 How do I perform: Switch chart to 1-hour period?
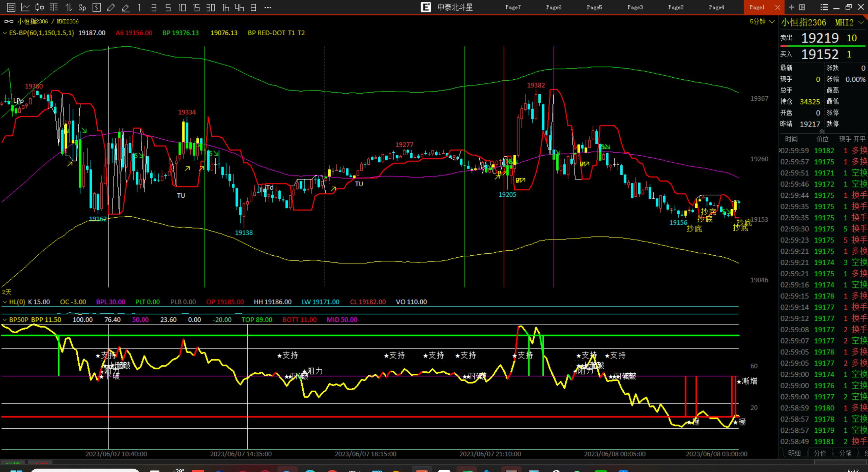[226, 7]
